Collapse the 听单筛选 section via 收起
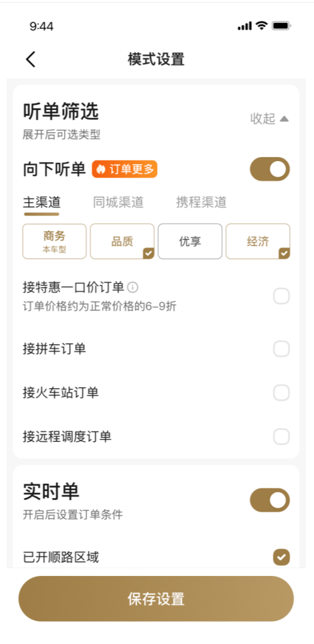This screenshot has height=644, width=314. tap(270, 118)
